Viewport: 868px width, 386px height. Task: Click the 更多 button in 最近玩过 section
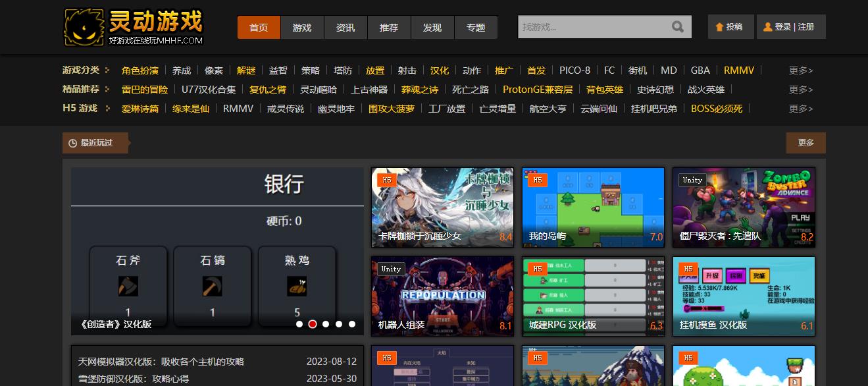805,143
